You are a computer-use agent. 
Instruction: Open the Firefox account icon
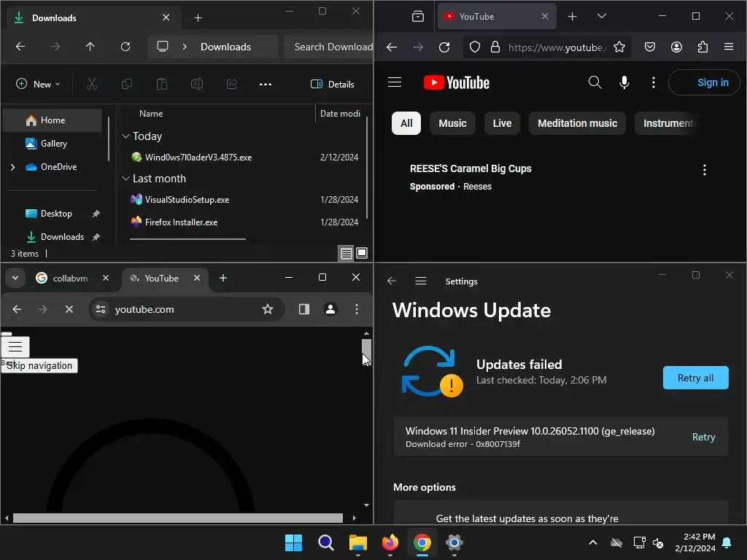point(676,47)
